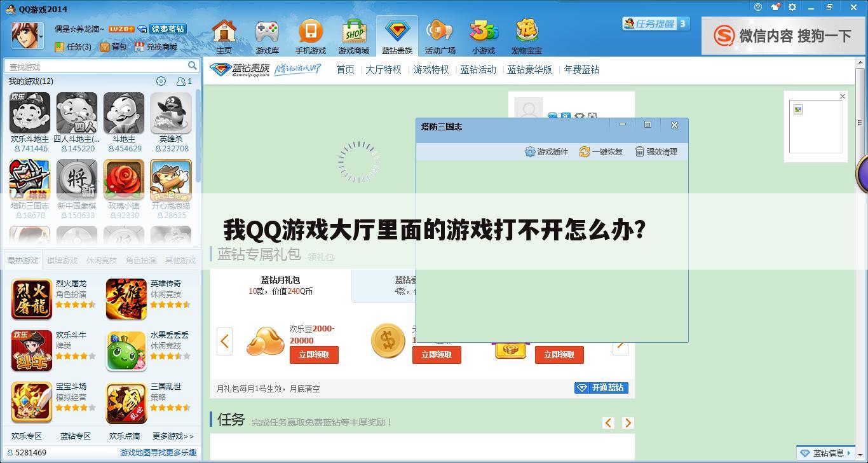Screen dimensions: 868x463
Task: Launch 玫瑰小镇 rose icon
Action: [x=124, y=180]
